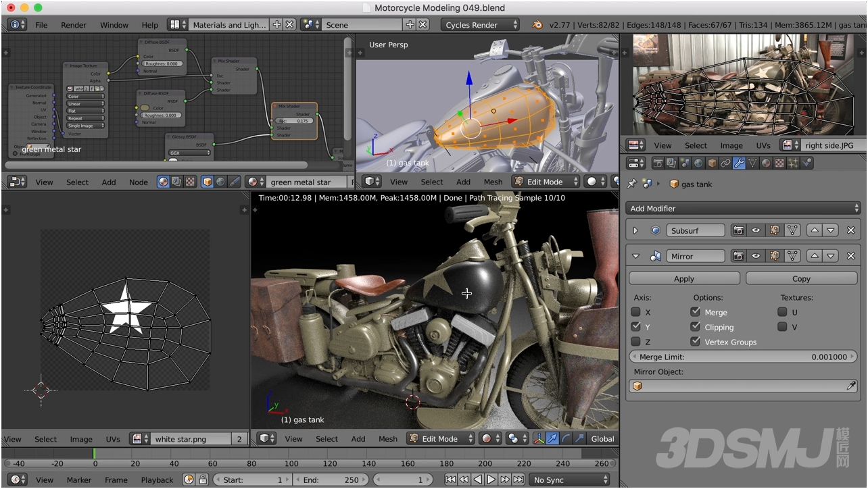Enable X axis for Mirror modifier
This screenshot has height=489, width=868.
pyautogui.click(x=635, y=312)
